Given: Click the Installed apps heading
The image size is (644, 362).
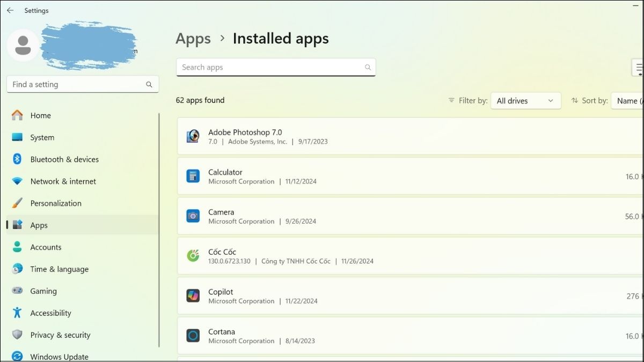Looking at the screenshot, I should [281, 39].
